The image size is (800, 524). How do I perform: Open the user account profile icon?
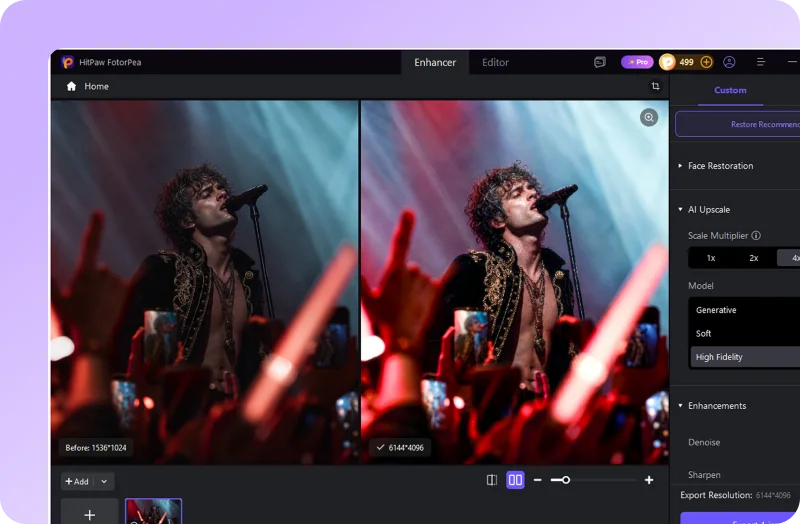point(730,62)
